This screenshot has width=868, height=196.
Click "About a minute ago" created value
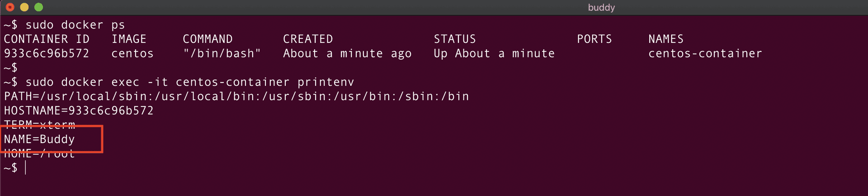coord(347,54)
